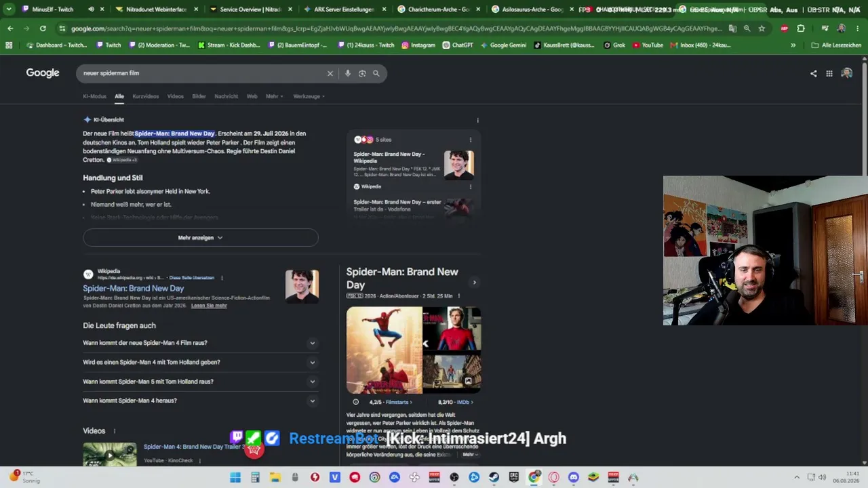Viewport: 868px width, 488px height.
Task: Select the Bilder search tab
Action: (199, 96)
